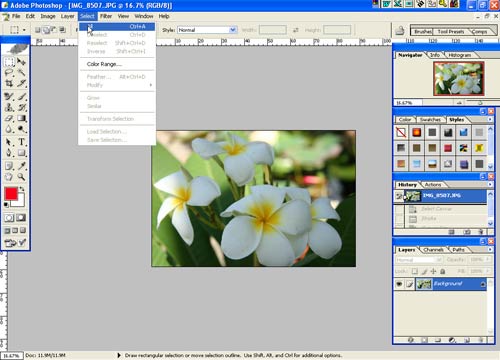Toggle lock position in Layers panel

[x=433, y=271]
